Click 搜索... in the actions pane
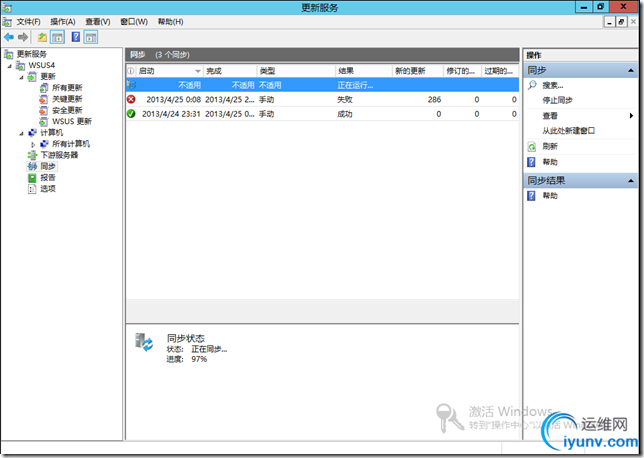The width and height of the screenshot is (644, 458). pyautogui.click(x=552, y=85)
